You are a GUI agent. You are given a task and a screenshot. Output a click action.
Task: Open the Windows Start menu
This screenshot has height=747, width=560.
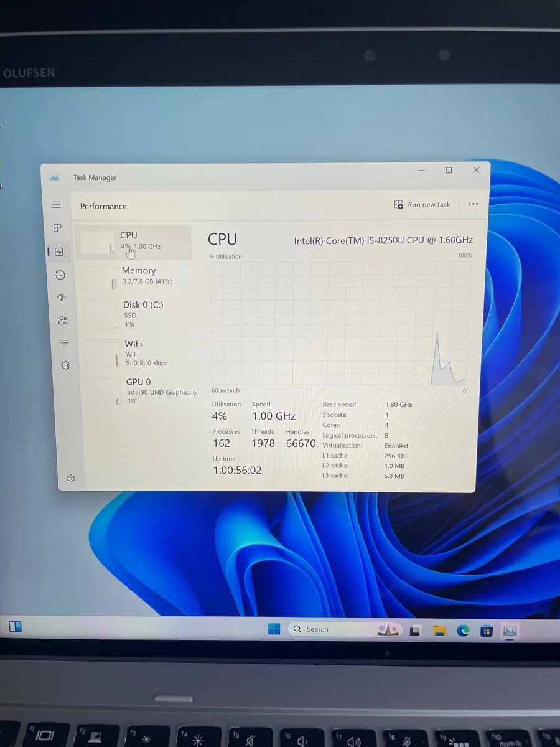(x=274, y=629)
